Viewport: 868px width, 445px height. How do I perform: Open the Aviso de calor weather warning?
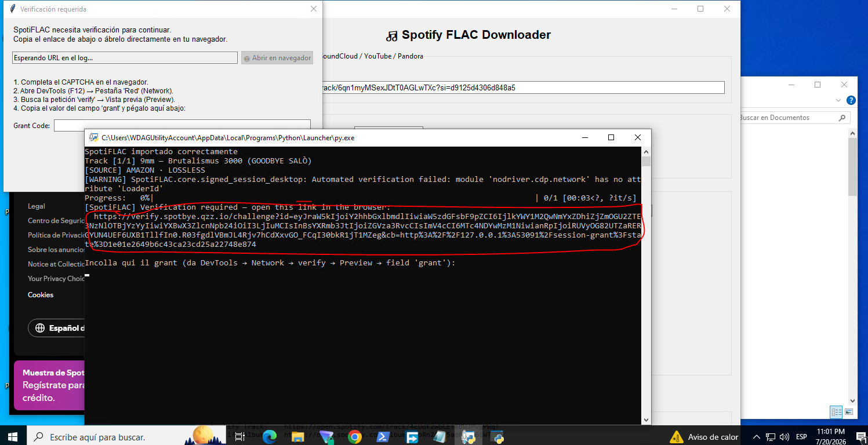click(704, 437)
